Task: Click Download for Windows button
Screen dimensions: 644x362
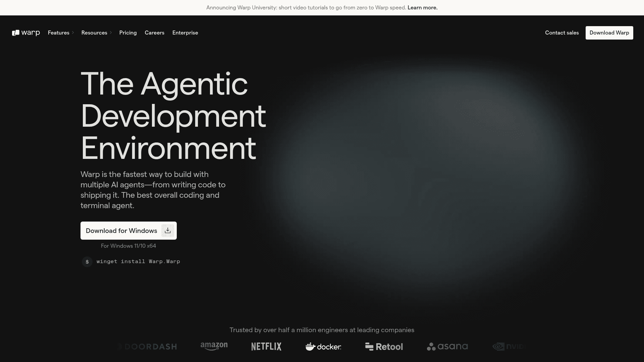Action: 128,231
